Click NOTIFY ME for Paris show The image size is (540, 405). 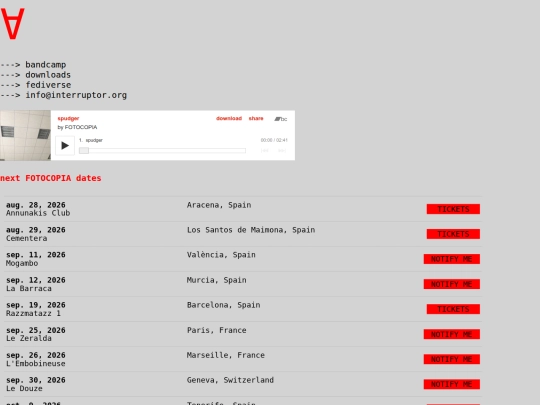click(451, 334)
